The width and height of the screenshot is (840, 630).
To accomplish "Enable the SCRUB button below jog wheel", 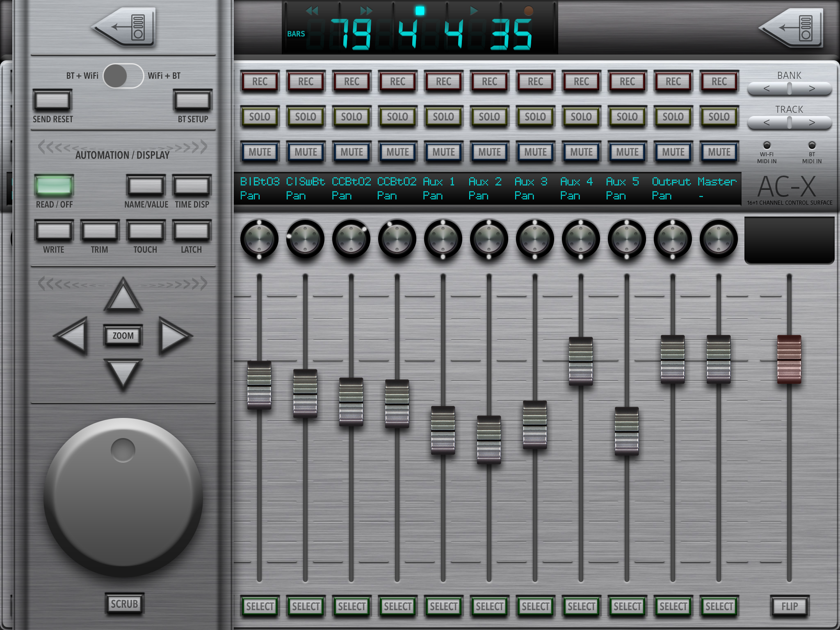I will tap(124, 604).
